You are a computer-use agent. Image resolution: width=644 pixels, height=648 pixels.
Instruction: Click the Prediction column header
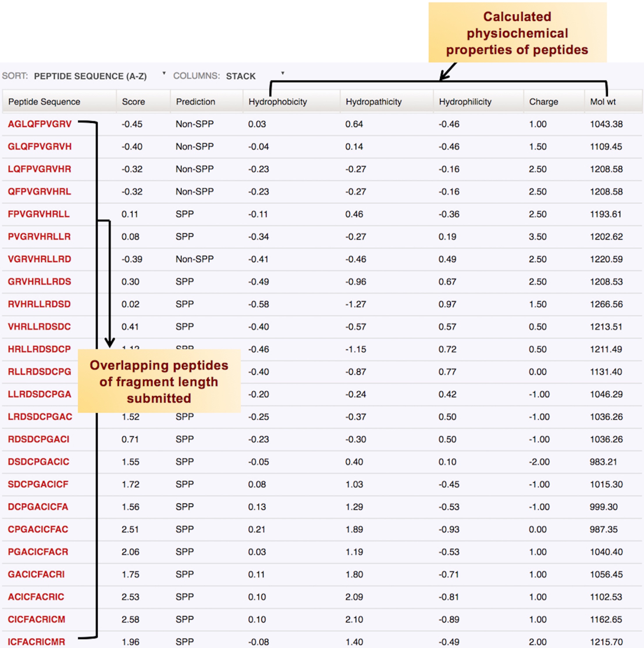coord(195,102)
